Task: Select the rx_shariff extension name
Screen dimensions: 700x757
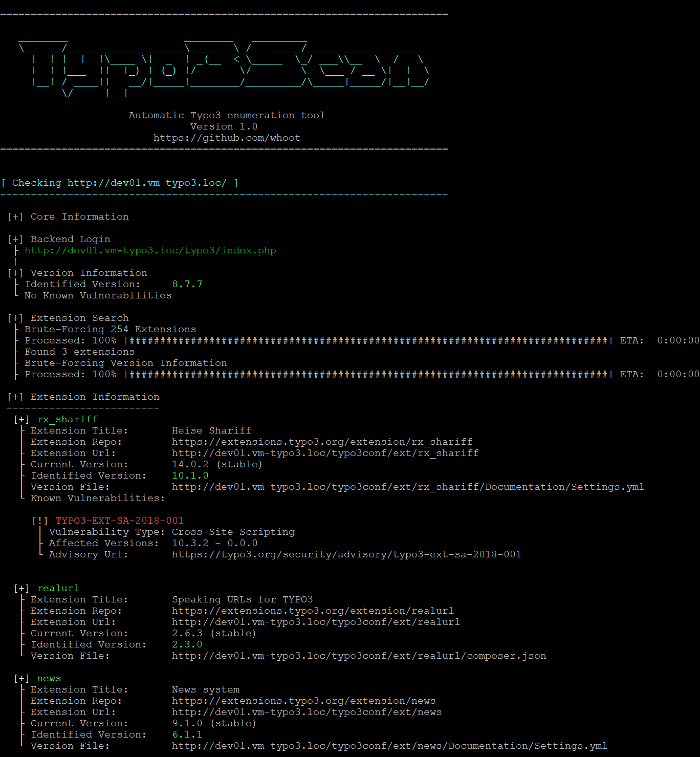Action: (x=67, y=419)
